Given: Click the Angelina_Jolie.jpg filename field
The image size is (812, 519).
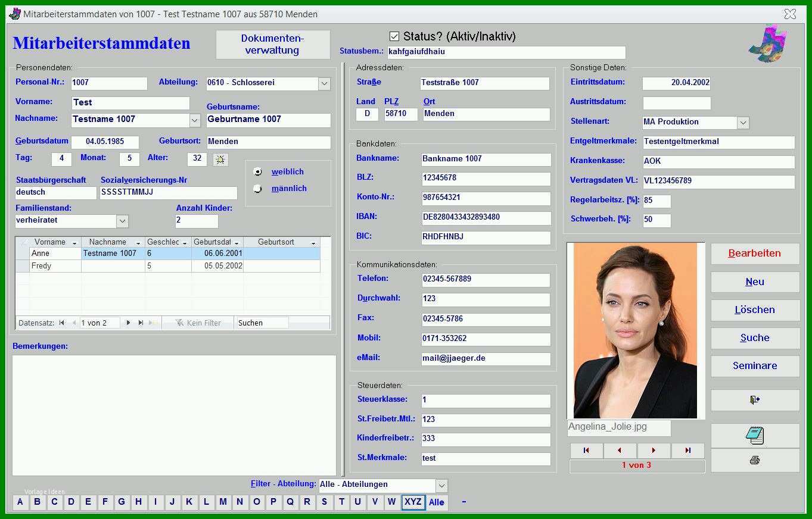Looking at the screenshot, I should 619,427.
